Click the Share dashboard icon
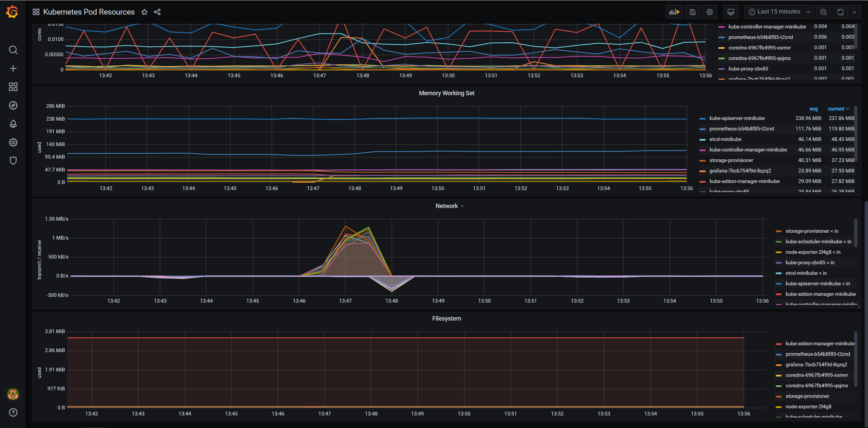The width and height of the screenshot is (868, 428). [157, 12]
